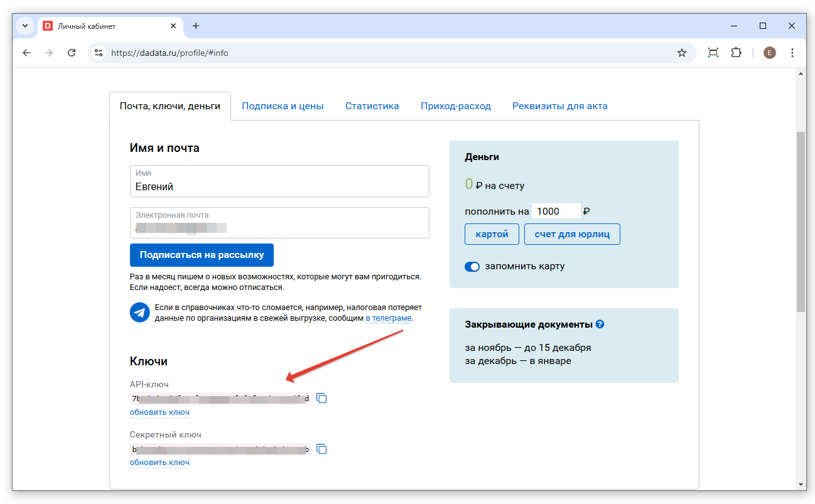815x504 pixels.
Task: Open help icon near Закрывающие документы
Action: [600, 324]
